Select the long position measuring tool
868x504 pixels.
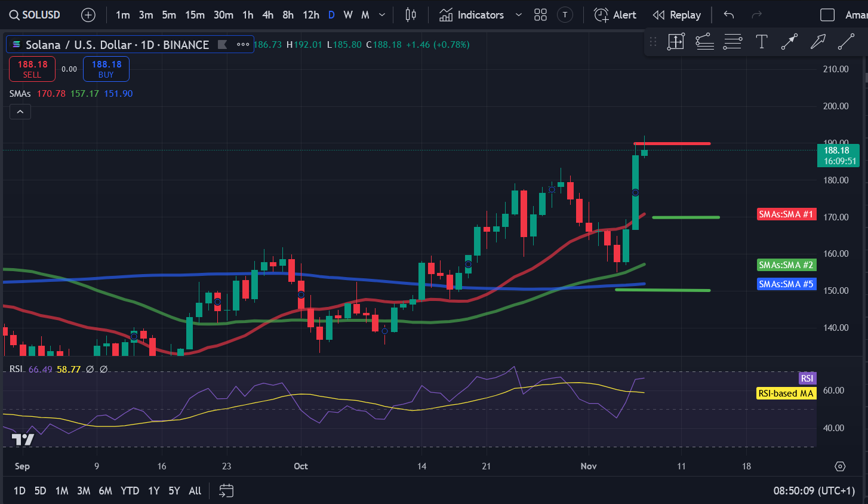tap(676, 42)
